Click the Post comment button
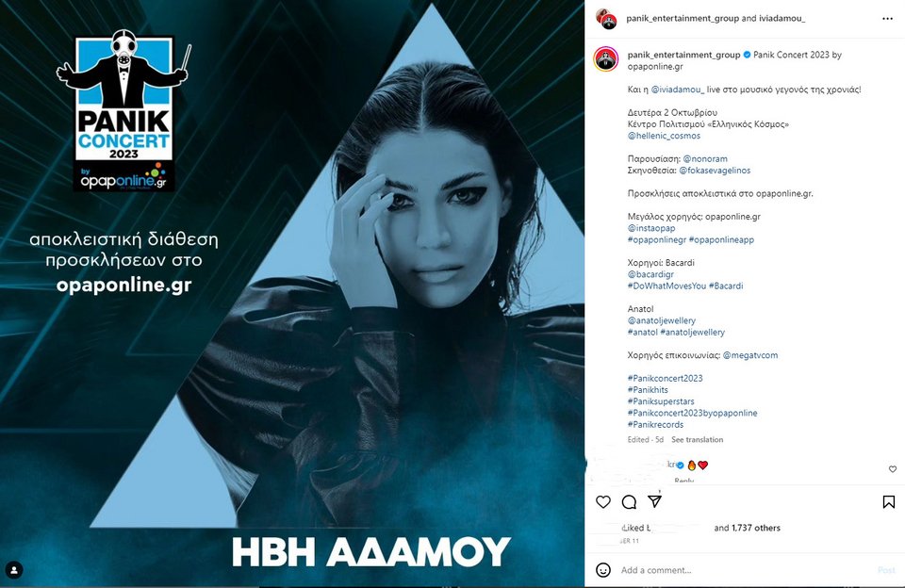905x588 pixels. pos(886,570)
